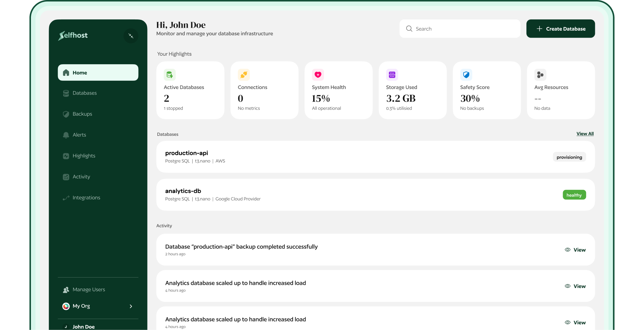Image resolution: width=644 pixels, height=330 pixels.
Task: Collapse the sidebar with the shrink button
Action: click(131, 36)
